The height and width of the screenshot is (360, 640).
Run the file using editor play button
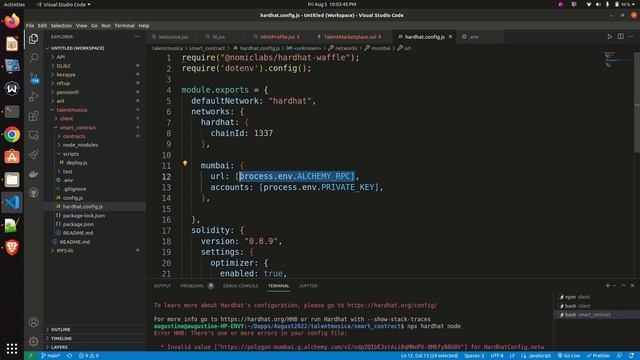coord(609,36)
